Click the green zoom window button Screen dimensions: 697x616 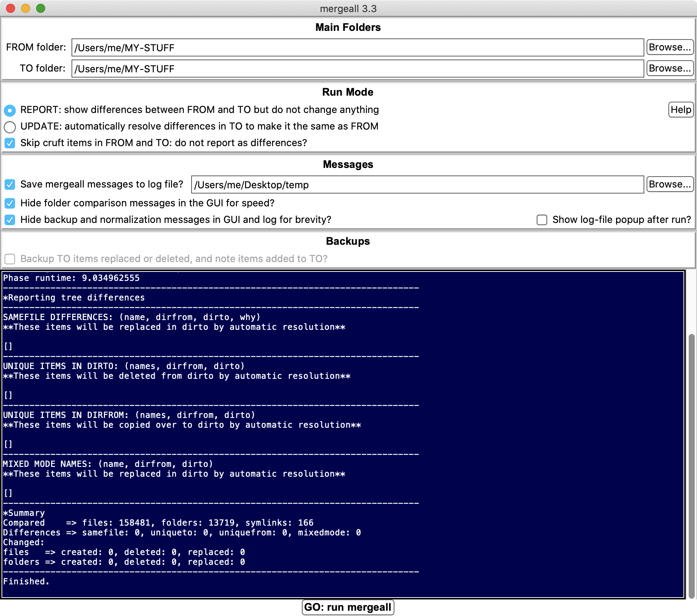[41, 8]
